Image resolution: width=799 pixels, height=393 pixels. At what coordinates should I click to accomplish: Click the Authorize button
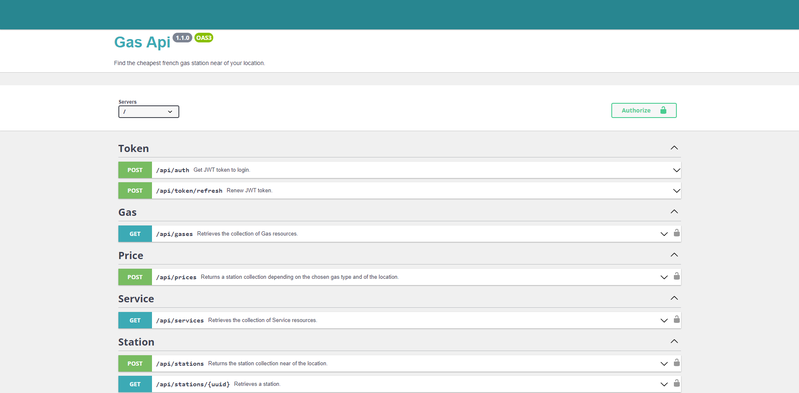coord(644,111)
